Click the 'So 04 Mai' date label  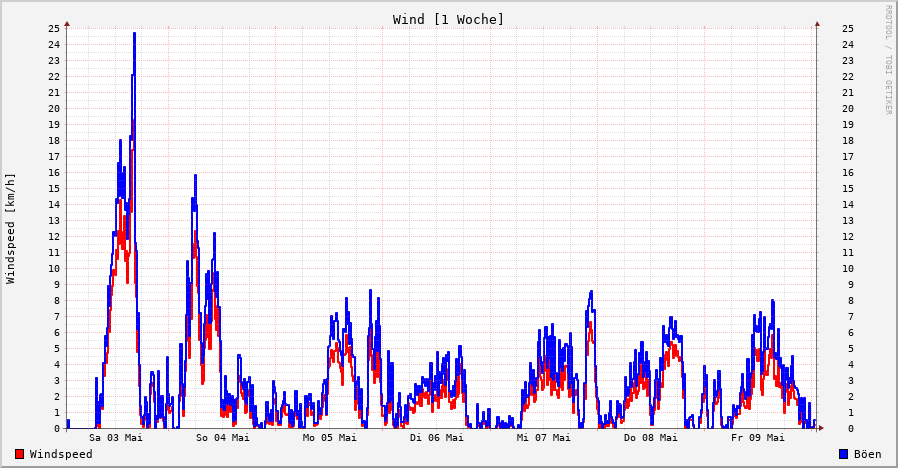pyautogui.click(x=223, y=438)
